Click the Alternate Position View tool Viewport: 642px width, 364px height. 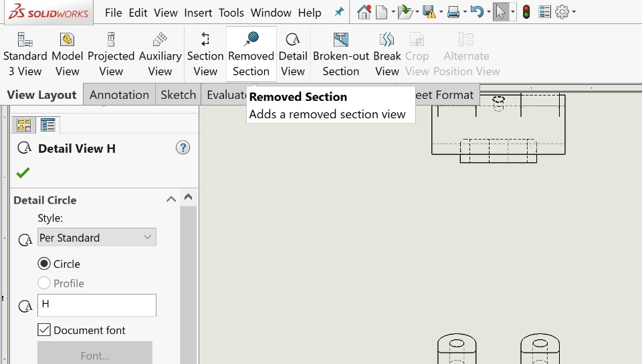click(x=466, y=54)
